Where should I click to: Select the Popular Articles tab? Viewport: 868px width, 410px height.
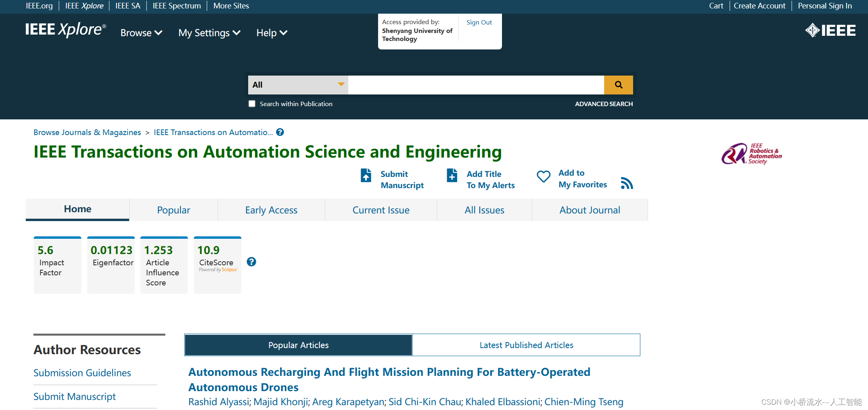298,345
